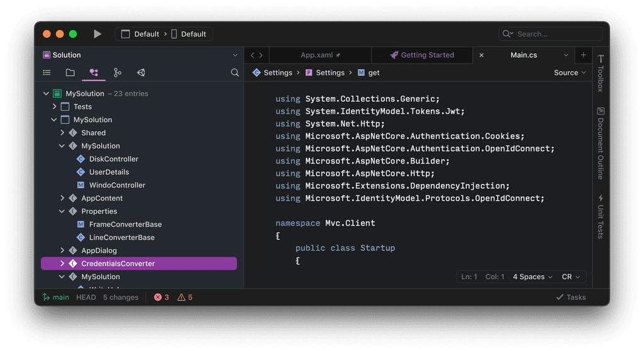Click the Tests folder icon

(x=65, y=107)
